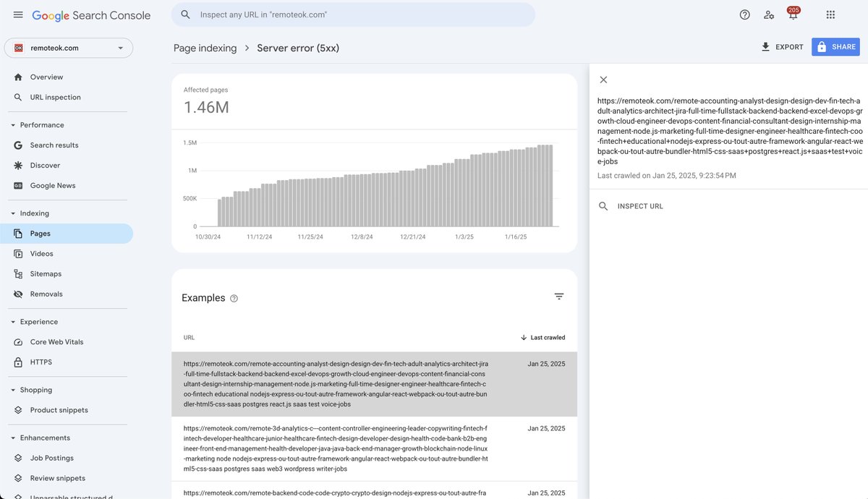The image size is (868, 499).
Task: Click the Overview home icon
Action: click(x=18, y=77)
